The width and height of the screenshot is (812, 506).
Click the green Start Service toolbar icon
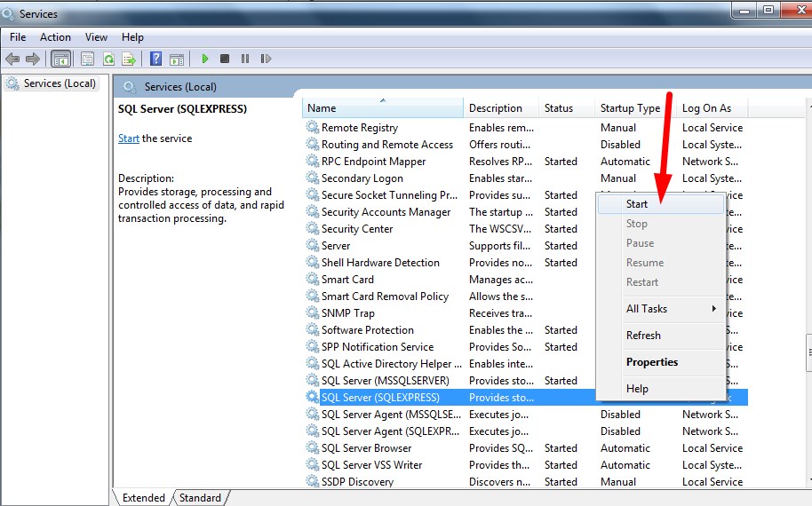click(x=205, y=59)
